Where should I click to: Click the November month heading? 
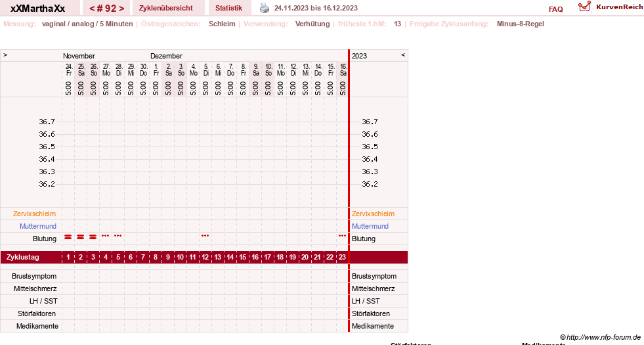(79, 56)
